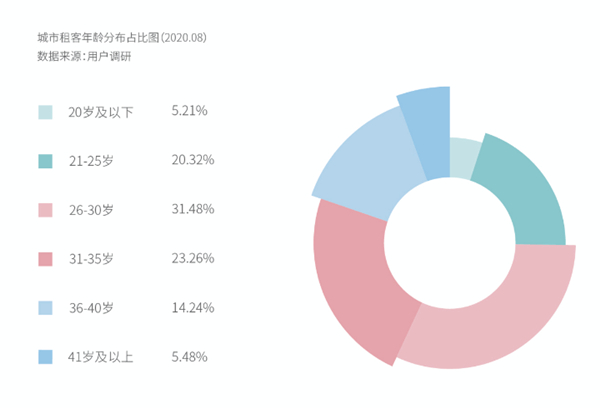
Task: Select the 20岁及以下 legend label
Action: pyautogui.click(x=101, y=112)
